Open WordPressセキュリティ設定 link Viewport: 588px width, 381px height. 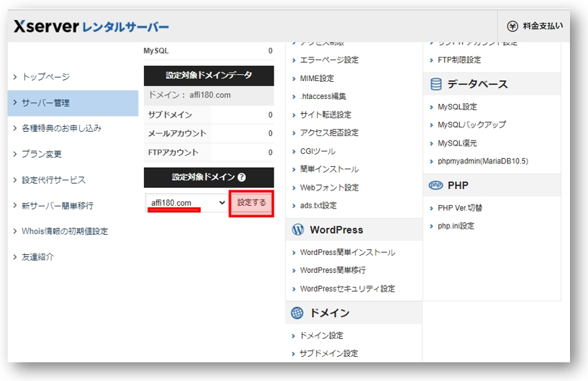[x=348, y=289]
